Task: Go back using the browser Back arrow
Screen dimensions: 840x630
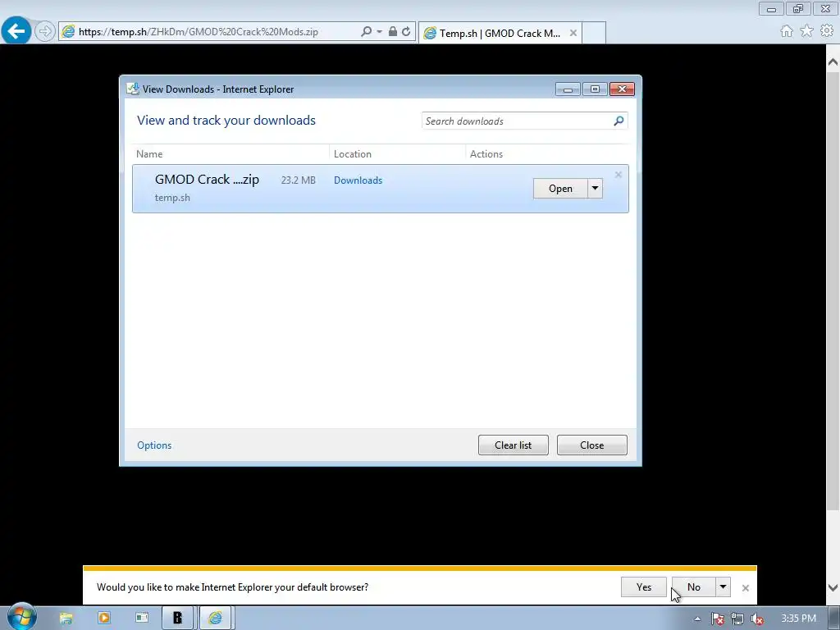Action: (x=16, y=31)
